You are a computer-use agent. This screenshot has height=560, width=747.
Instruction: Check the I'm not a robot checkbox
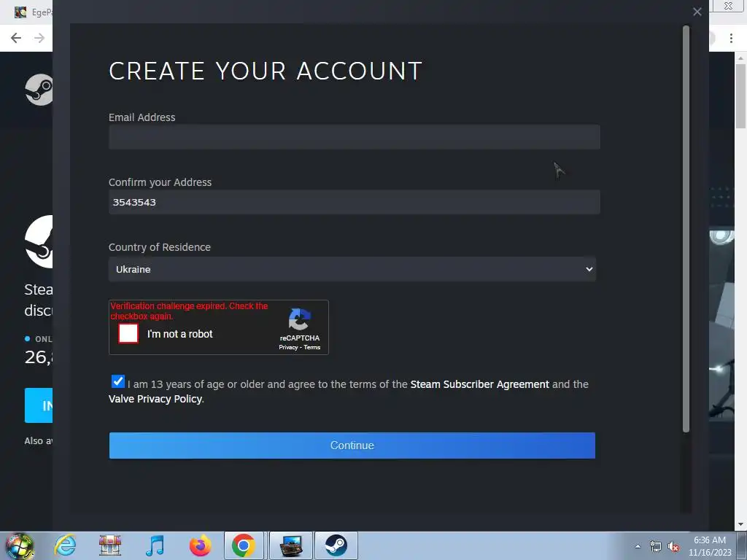pyautogui.click(x=128, y=333)
